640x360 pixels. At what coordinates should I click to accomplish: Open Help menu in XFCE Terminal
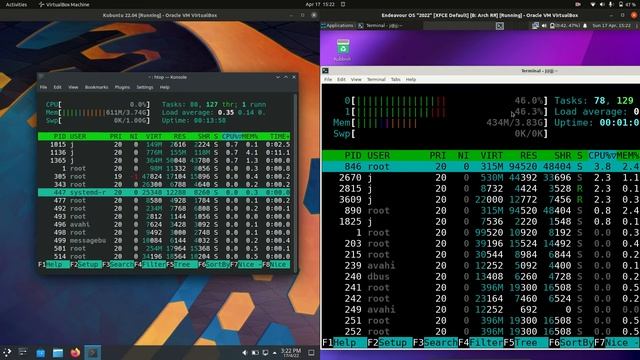pyautogui.click(x=411, y=80)
